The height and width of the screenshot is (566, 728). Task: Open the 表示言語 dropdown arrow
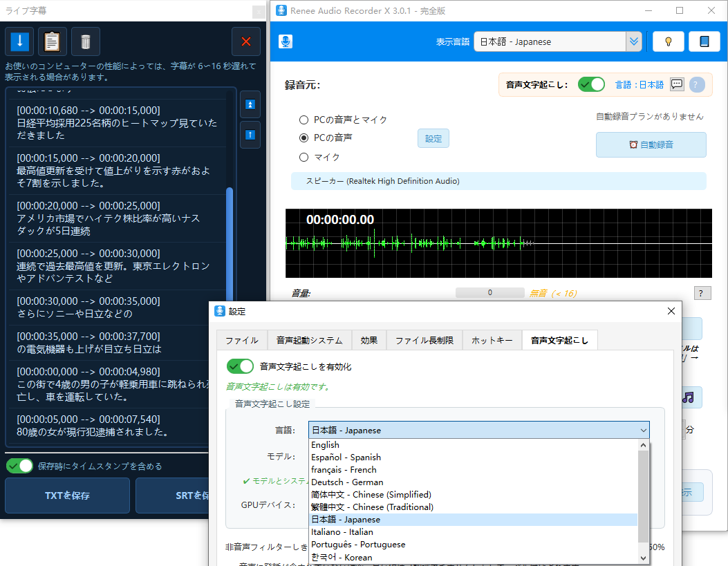[634, 41]
